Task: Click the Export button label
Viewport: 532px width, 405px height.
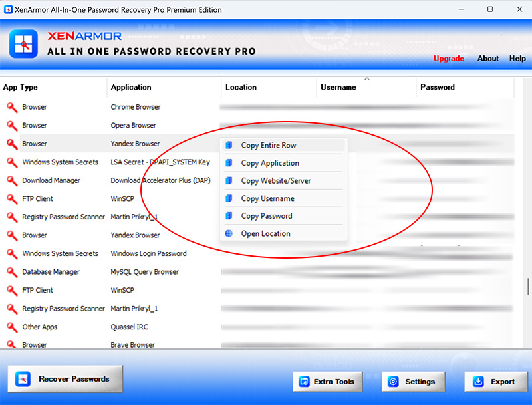Action: click(x=503, y=382)
